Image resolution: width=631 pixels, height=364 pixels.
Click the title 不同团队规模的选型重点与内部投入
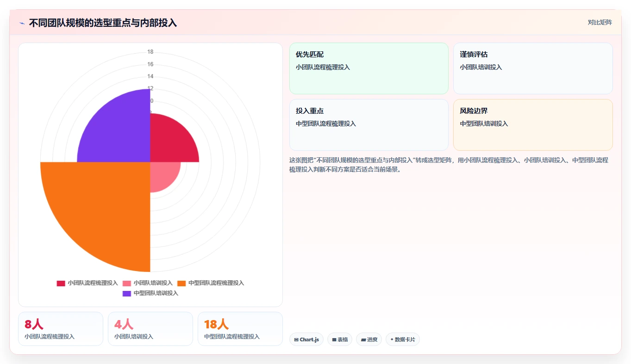coord(103,23)
